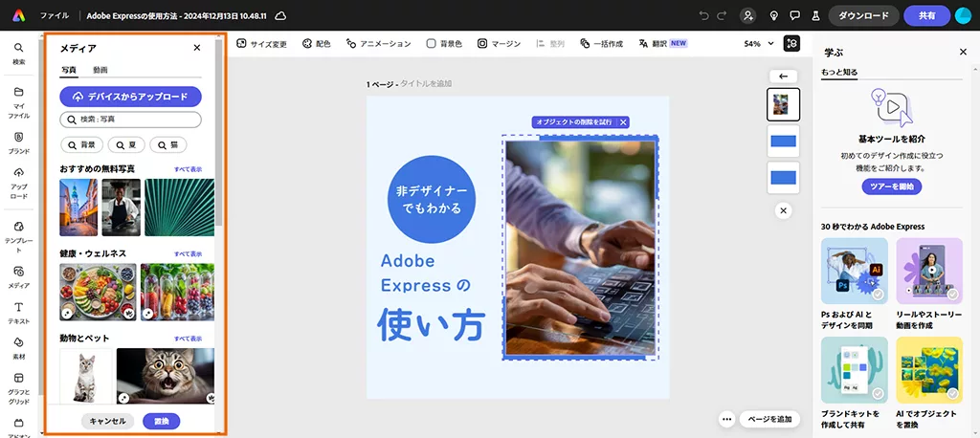This screenshot has height=438, width=980.
Task: Close the Media (メディア) panel
Action: click(x=197, y=48)
